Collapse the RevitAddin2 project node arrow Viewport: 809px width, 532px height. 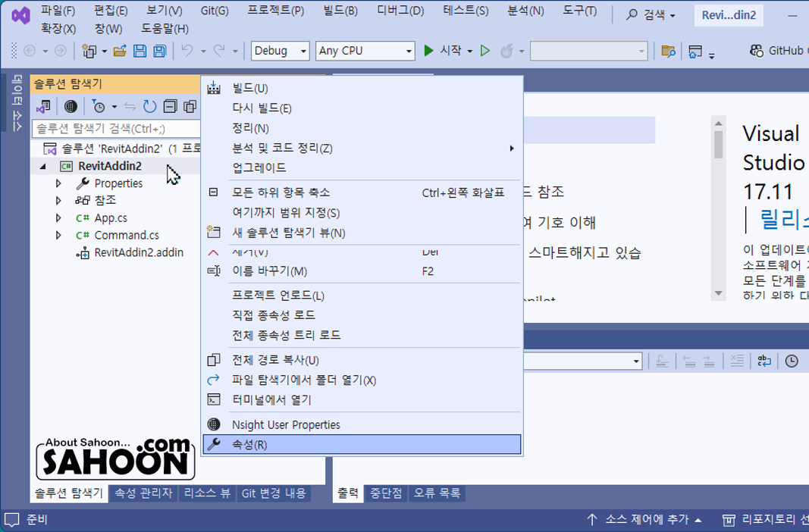42,166
